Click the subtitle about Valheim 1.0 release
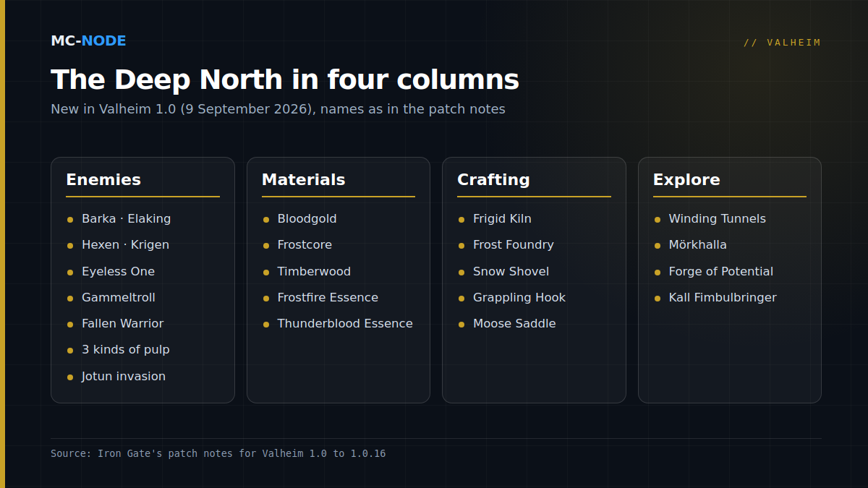This screenshot has width=868, height=488. (x=278, y=109)
